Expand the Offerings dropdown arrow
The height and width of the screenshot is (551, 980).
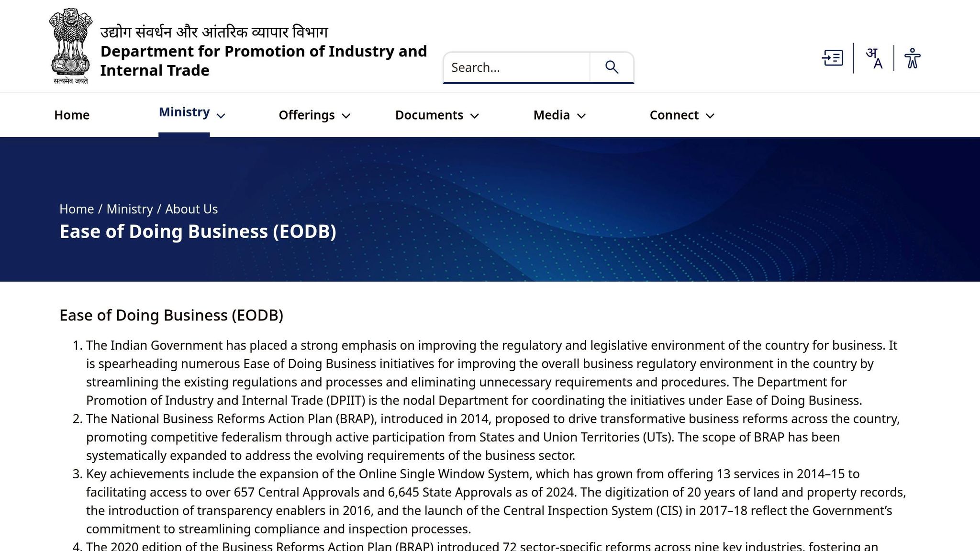pos(346,116)
